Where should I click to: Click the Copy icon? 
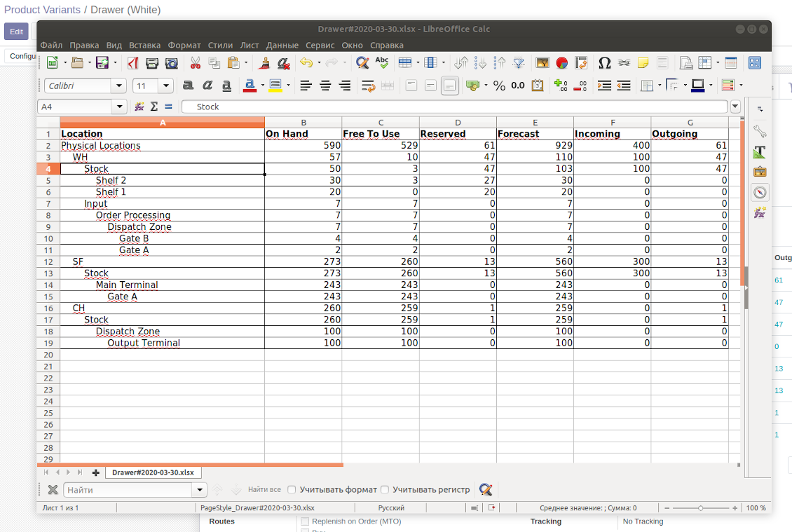point(214,62)
